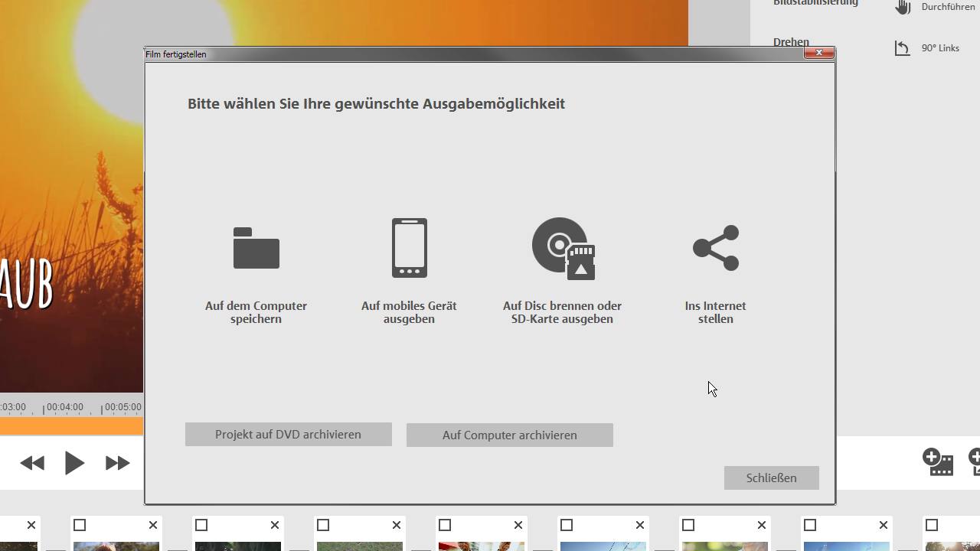
Task: Click the Schließen button in the dialog
Action: click(772, 478)
